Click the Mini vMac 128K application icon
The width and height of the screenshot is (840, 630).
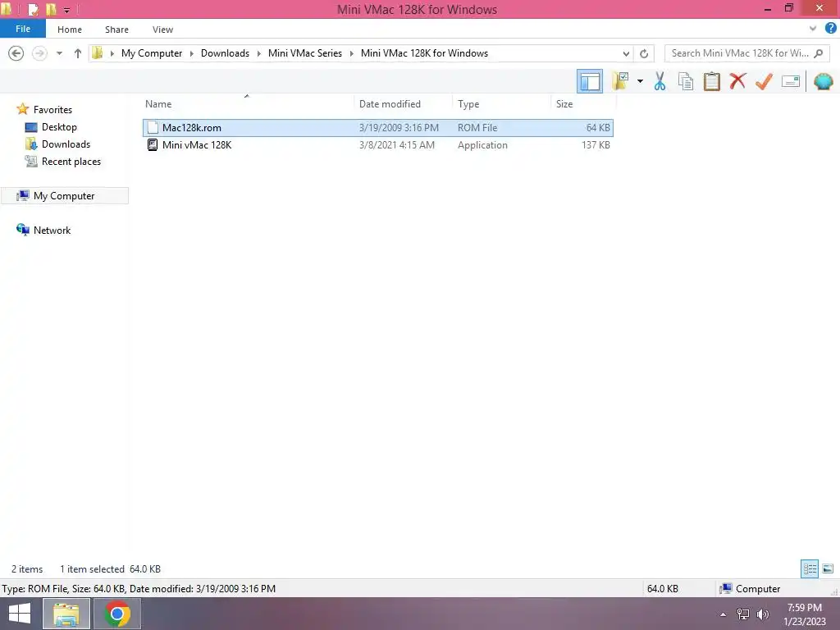tap(153, 144)
